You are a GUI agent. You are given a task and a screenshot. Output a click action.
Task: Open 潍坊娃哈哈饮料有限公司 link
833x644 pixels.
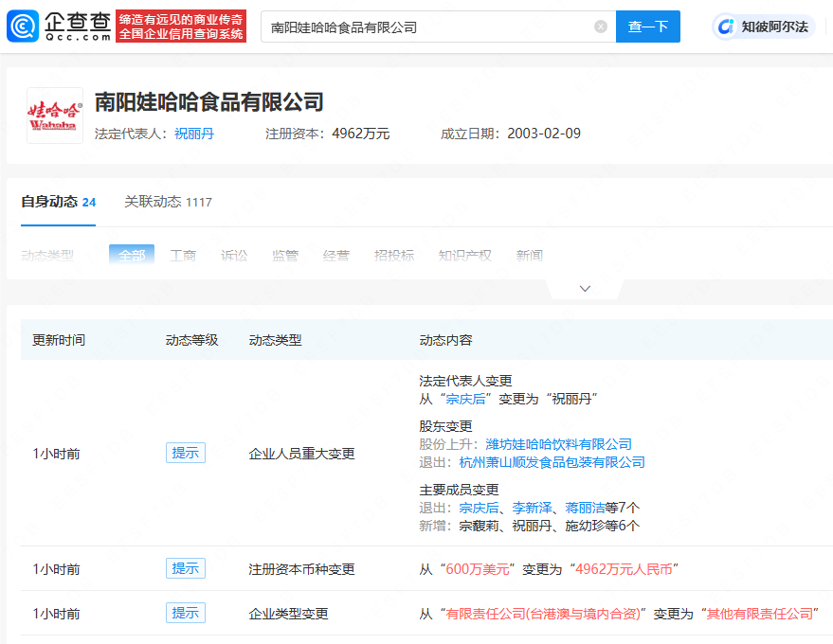(558, 444)
